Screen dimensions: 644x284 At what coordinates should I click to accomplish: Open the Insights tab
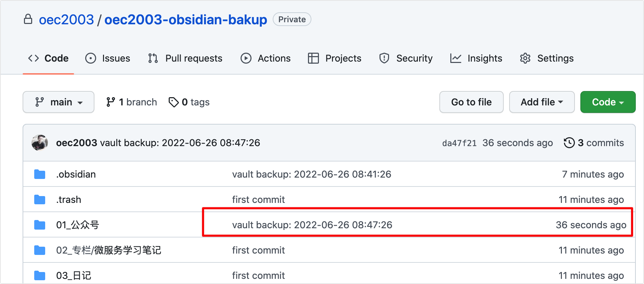[x=476, y=58]
